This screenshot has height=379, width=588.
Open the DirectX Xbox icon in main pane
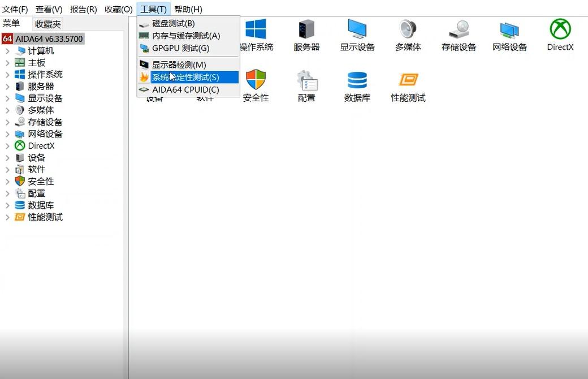pos(560,29)
